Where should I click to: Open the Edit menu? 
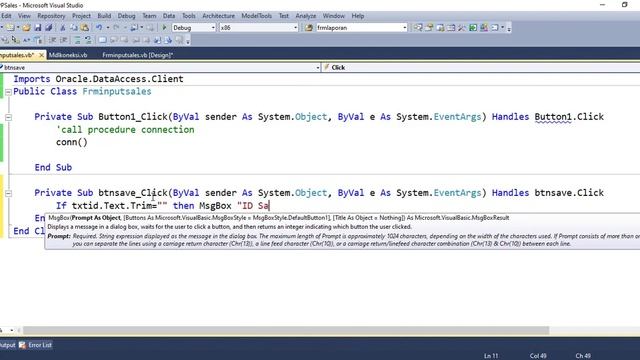6,16
